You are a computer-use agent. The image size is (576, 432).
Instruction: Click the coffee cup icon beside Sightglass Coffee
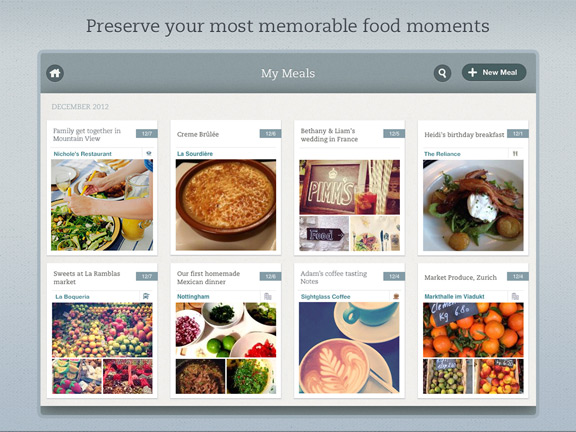pyautogui.click(x=396, y=296)
